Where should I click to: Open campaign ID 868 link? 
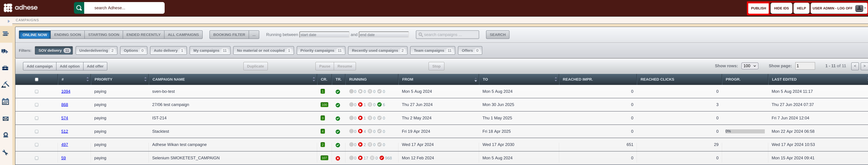pos(65,105)
